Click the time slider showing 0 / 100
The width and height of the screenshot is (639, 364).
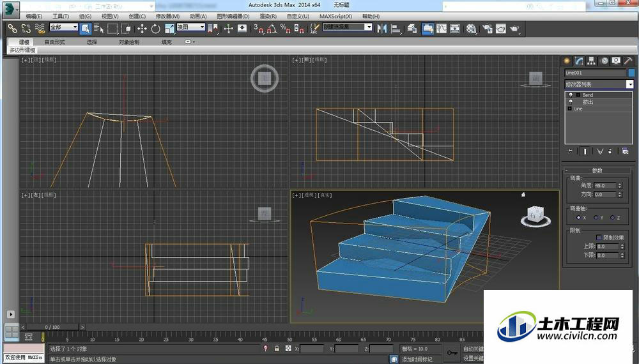point(52,327)
